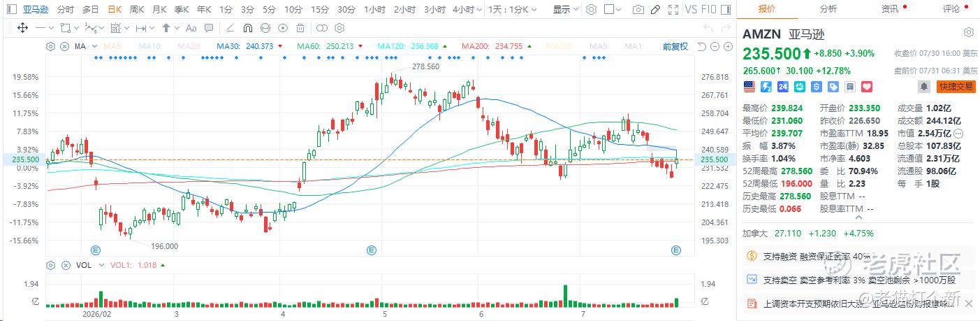Add AMZN to favorites with heart icon

pos(867,87)
